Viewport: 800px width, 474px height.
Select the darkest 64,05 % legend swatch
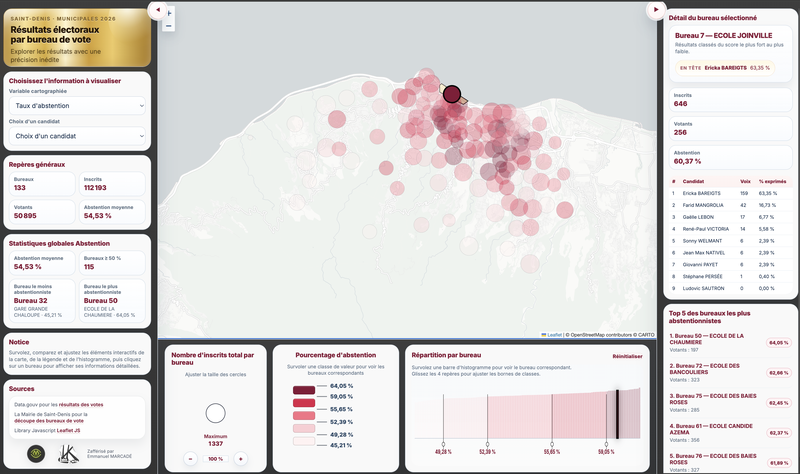click(303, 386)
